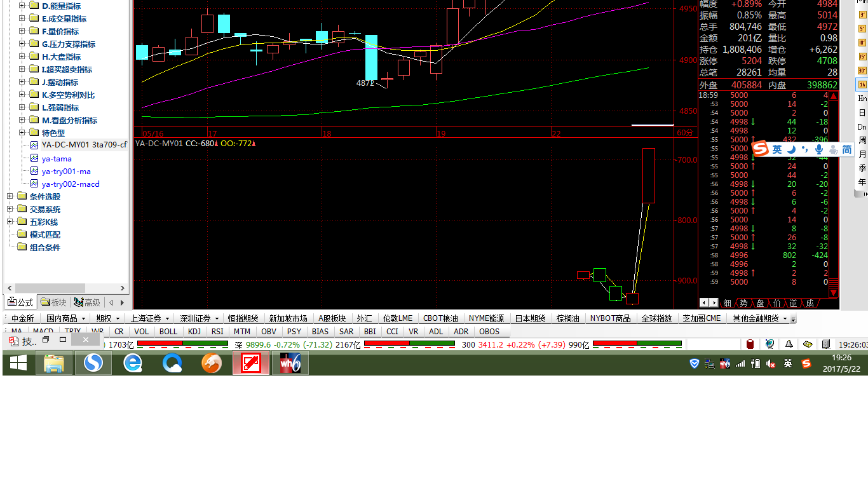The width and height of the screenshot is (868, 488).
Task: Select the BOLL indicator tab
Action: tap(168, 331)
